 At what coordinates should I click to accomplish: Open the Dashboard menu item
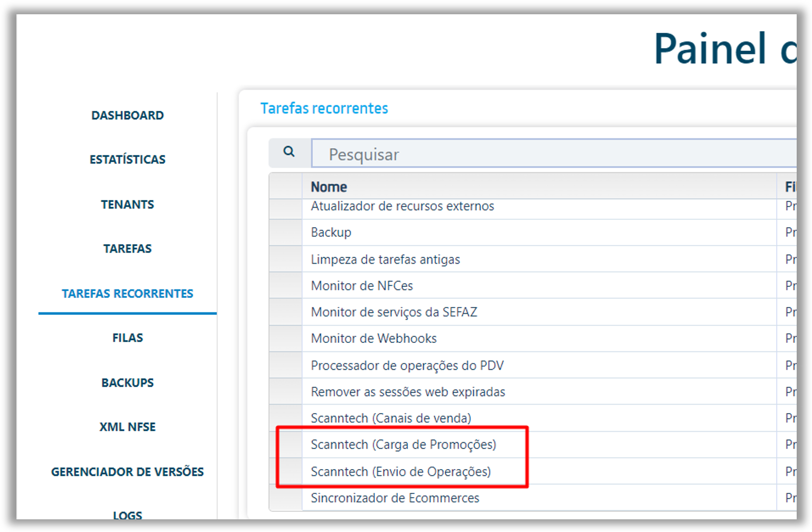click(x=127, y=115)
